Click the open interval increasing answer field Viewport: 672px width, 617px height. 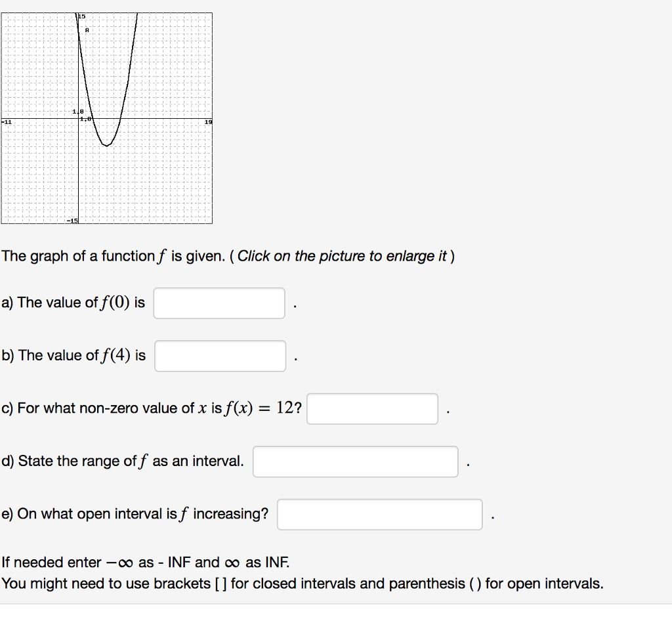click(379, 514)
